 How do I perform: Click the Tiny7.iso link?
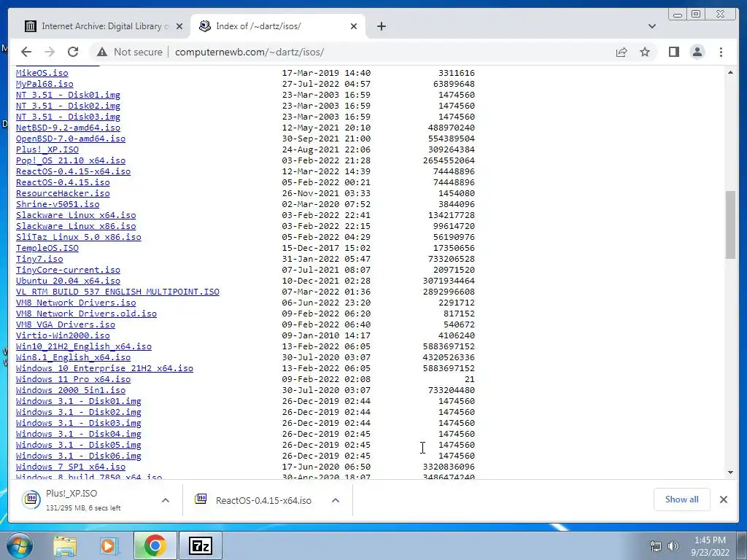pos(39,259)
